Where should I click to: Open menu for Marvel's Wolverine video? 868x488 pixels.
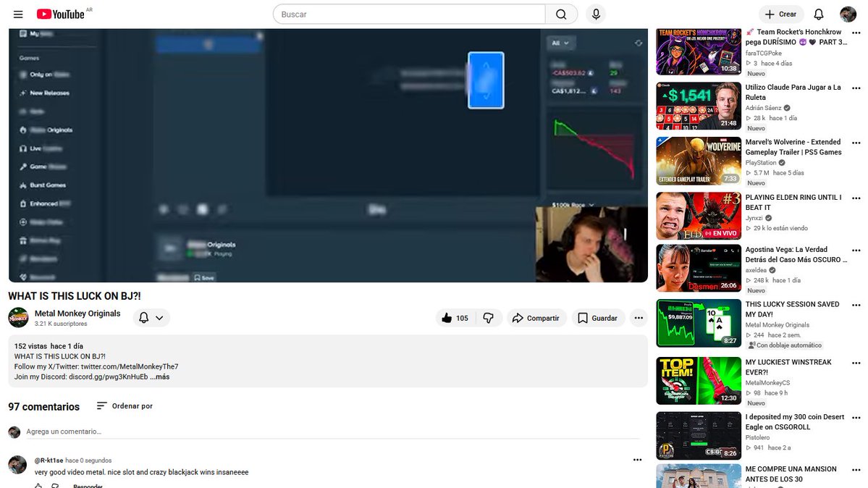[x=856, y=143]
